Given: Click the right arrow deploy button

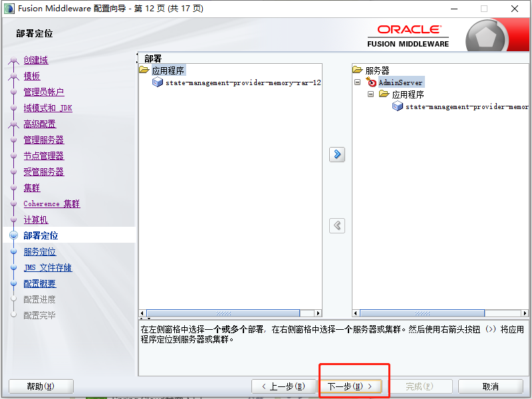Looking at the screenshot, I should 337,154.
